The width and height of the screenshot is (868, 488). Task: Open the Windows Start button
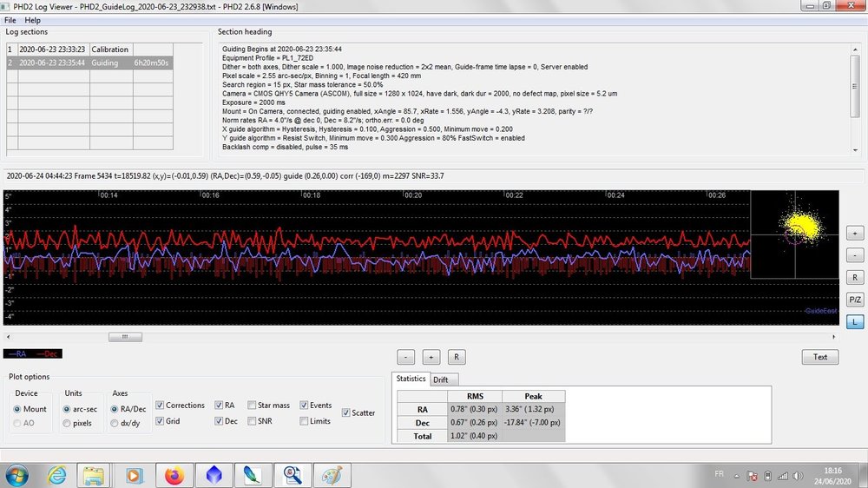click(16, 475)
